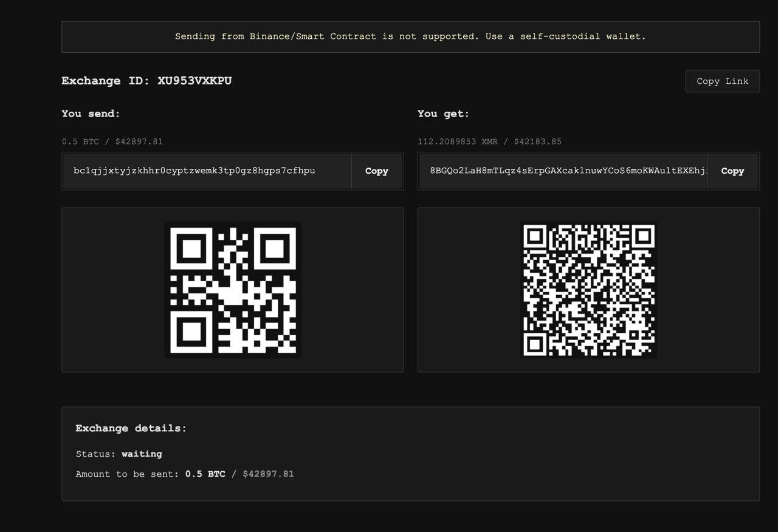Copy the XMR receiving address
778x532 pixels.
tap(732, 171)
